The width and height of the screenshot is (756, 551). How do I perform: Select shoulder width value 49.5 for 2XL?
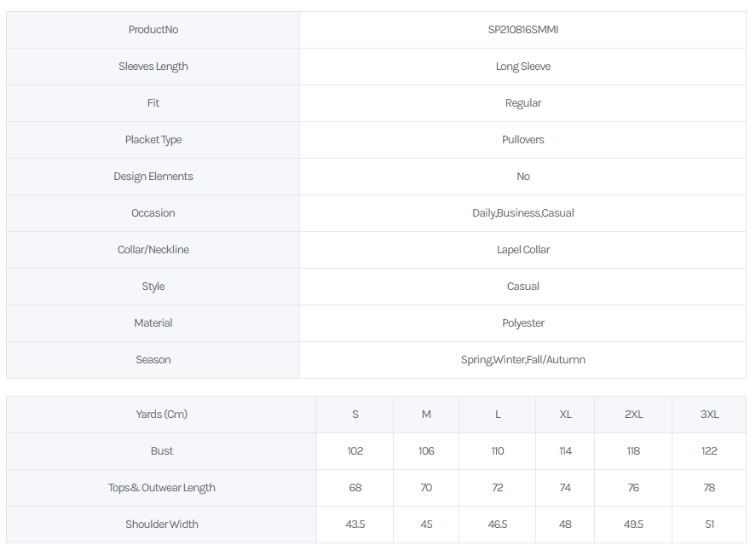(633, 525)
